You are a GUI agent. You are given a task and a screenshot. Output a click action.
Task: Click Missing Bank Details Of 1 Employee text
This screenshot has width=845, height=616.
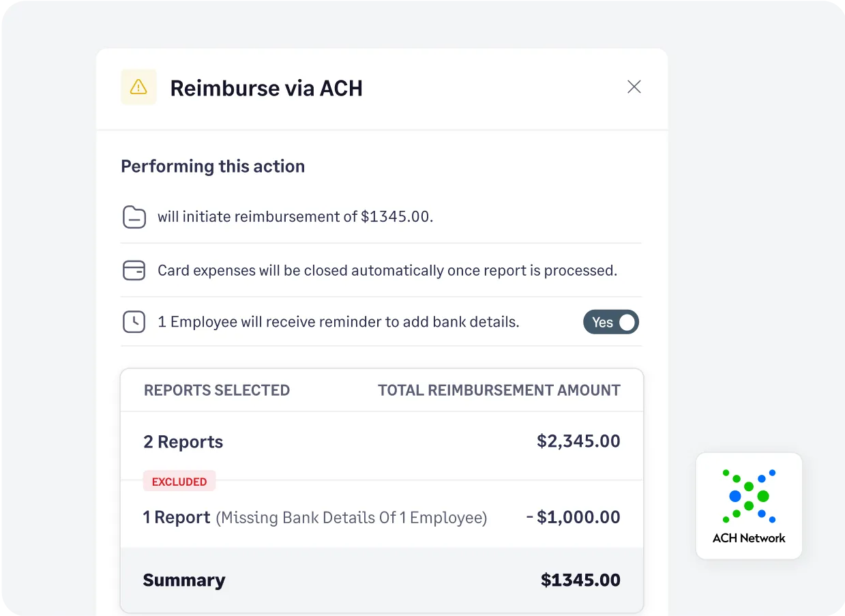tap(351, 517)
